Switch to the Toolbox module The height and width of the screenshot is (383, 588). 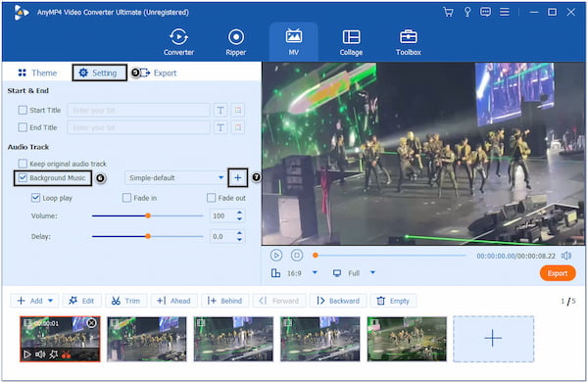(409, 42)
